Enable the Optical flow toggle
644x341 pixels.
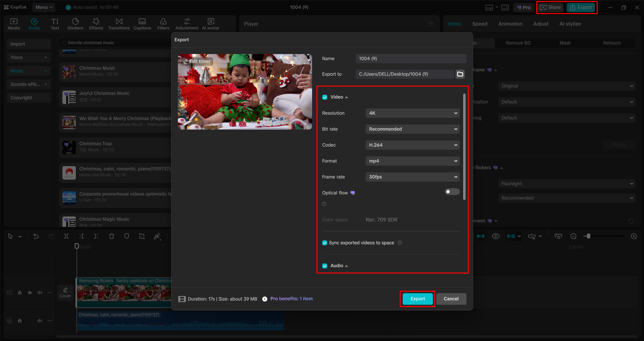[x=452, y=192]
